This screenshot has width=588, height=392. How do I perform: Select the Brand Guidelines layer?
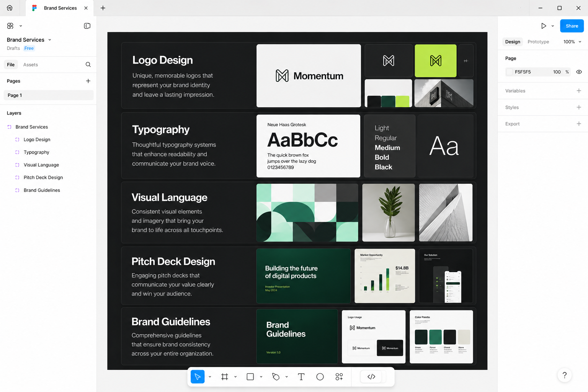(x=42, y=190)
